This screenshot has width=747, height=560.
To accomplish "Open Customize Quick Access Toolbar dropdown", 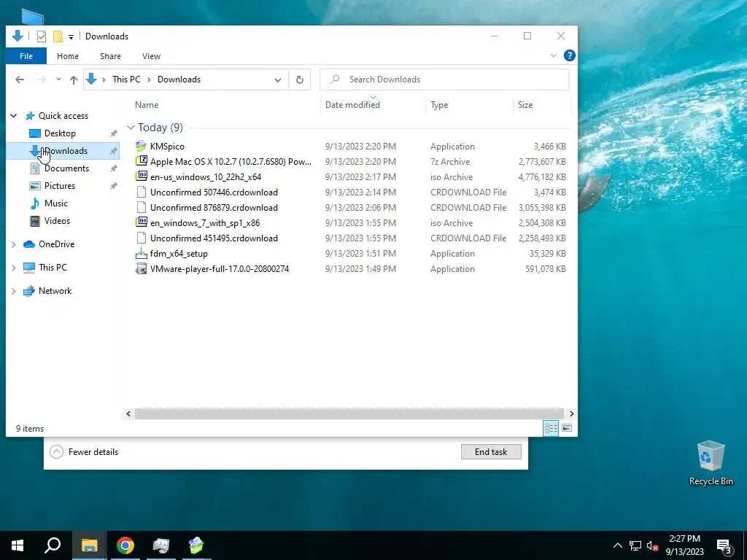I will click(71, 36).
